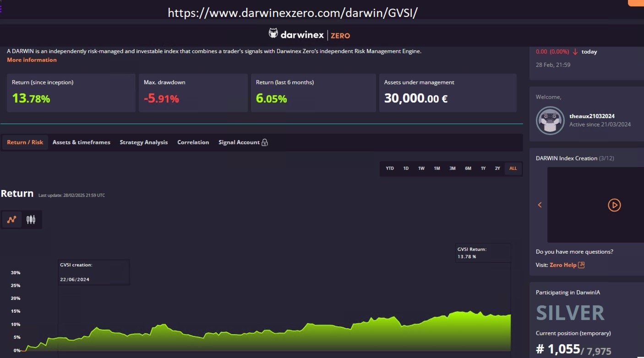Click Active since 21/03/2024 text
Viewport: 644px width, 358px height.
600,125
